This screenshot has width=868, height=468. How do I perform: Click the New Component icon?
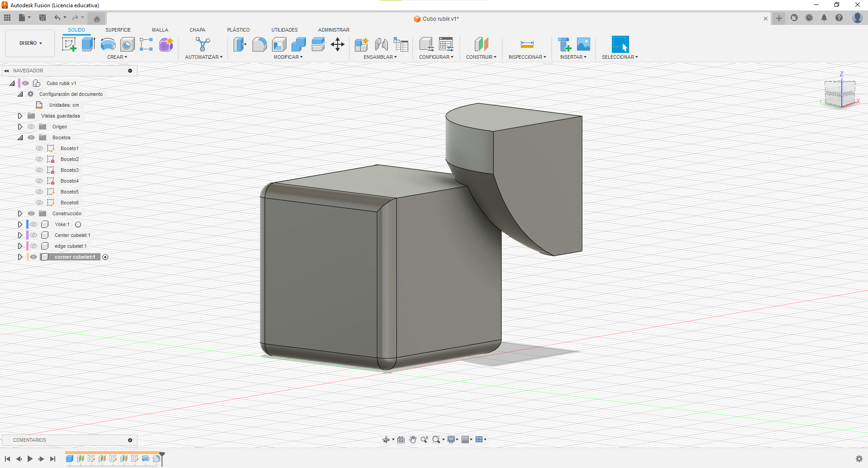pos(361,44)
